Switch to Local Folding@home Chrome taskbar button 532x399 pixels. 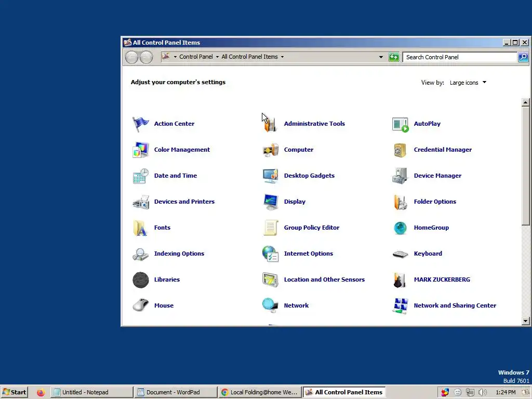[260, 392]
